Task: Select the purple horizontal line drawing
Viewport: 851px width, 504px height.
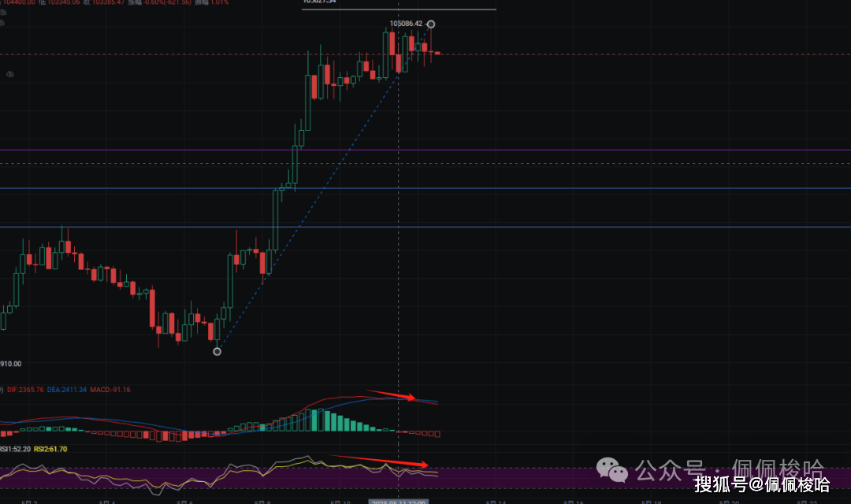Action: click(x=425, y=150)
